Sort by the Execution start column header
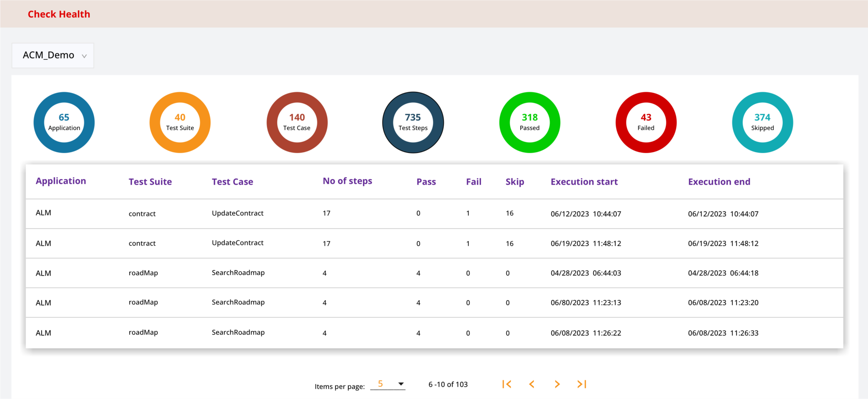The image size is (868, 399). [584, 182]
